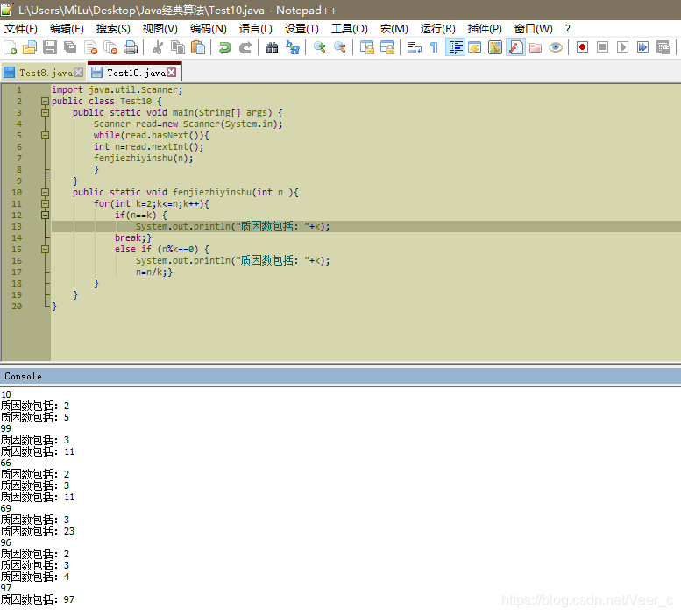Click the Zoom in toolbar icon
Image resolution: width=681 pixels, height=616 pixels.
pos(320,47)
